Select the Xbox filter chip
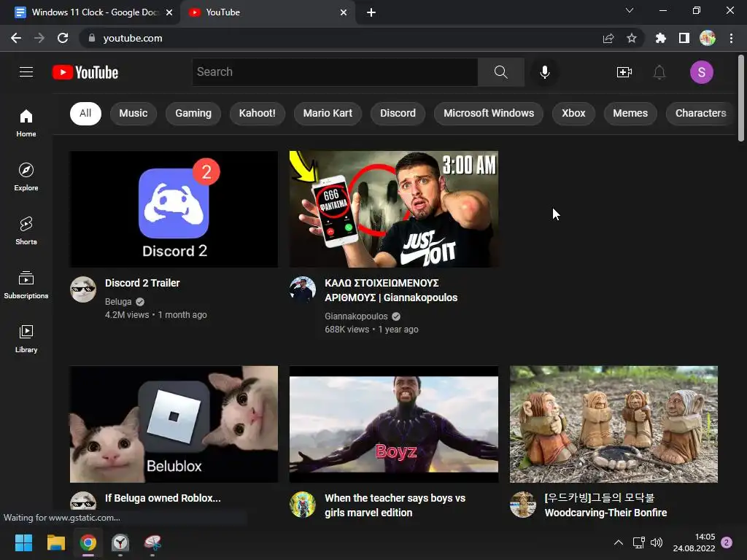This screenshot has height=560, width=747. [573, 113]
